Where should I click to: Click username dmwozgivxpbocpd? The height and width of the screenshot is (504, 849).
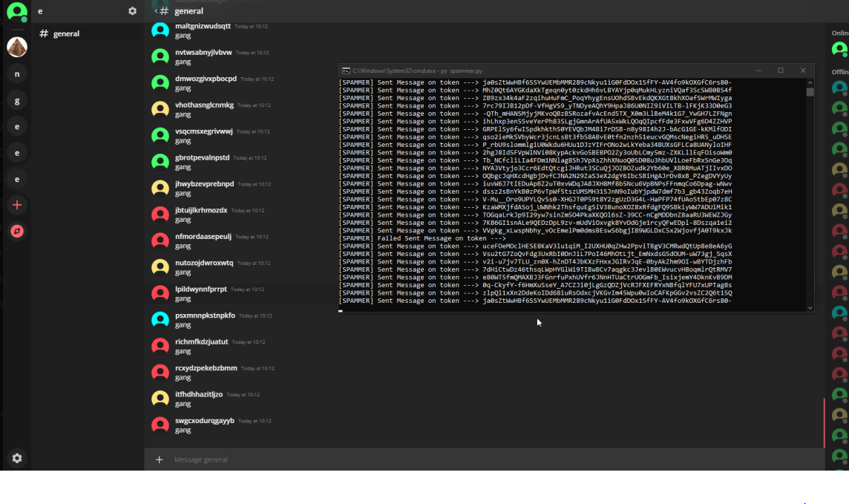point(206,79)
